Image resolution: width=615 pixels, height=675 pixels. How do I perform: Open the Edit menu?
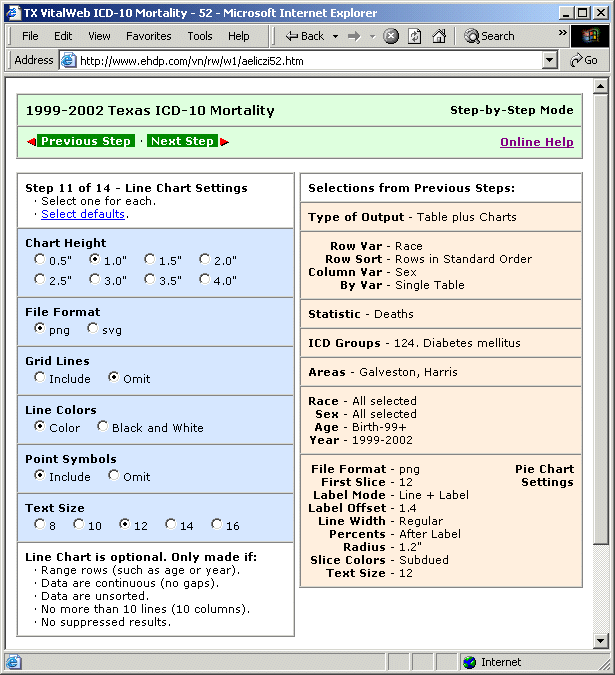click(63, 36)
